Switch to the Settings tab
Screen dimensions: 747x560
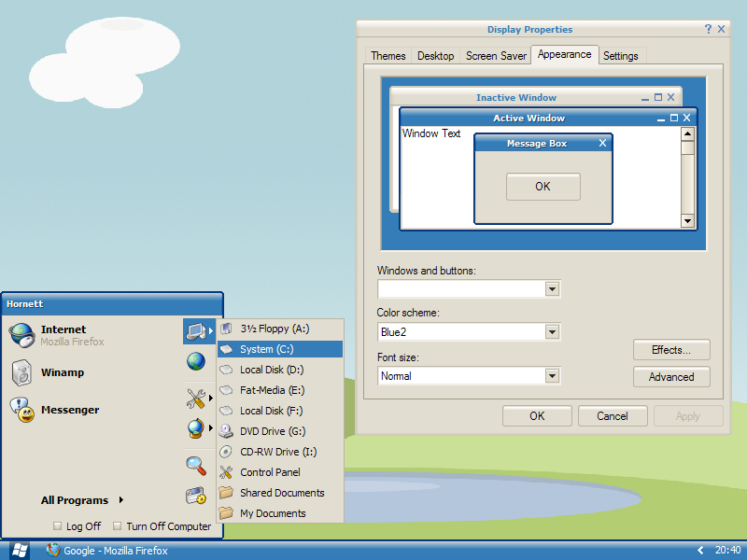pyautogui.click(x=620, y=56)
